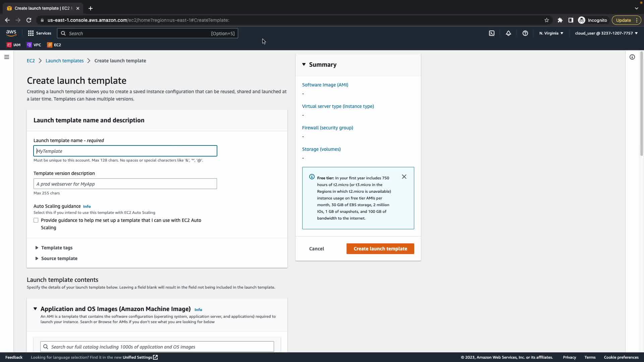Open the info panel icon at right
The height and width of the screenshot is (362, 644).
pyautogui.click(x=632, y=57)
